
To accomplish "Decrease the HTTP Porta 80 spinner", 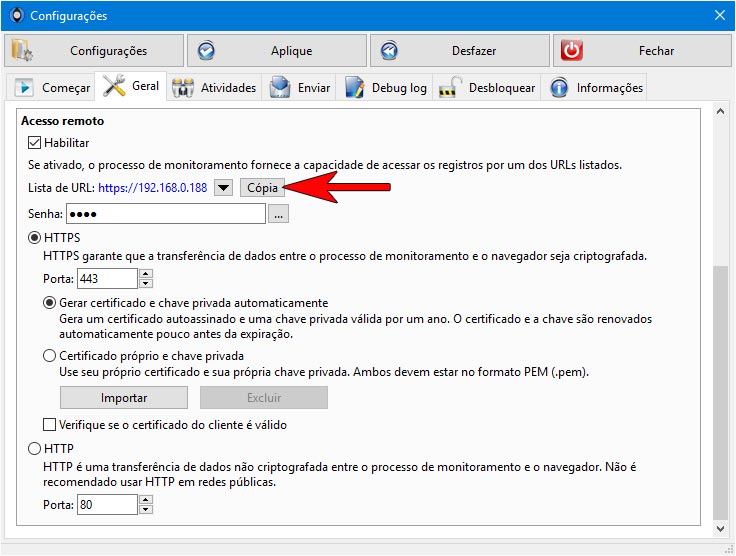I will [146, 510].
